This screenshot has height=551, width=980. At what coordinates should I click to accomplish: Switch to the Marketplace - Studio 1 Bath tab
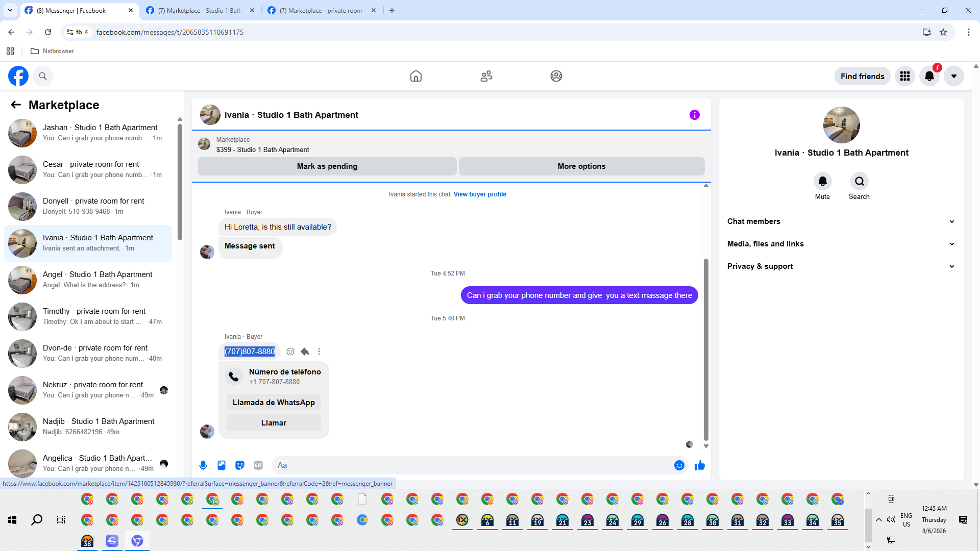tap(200, 10)
